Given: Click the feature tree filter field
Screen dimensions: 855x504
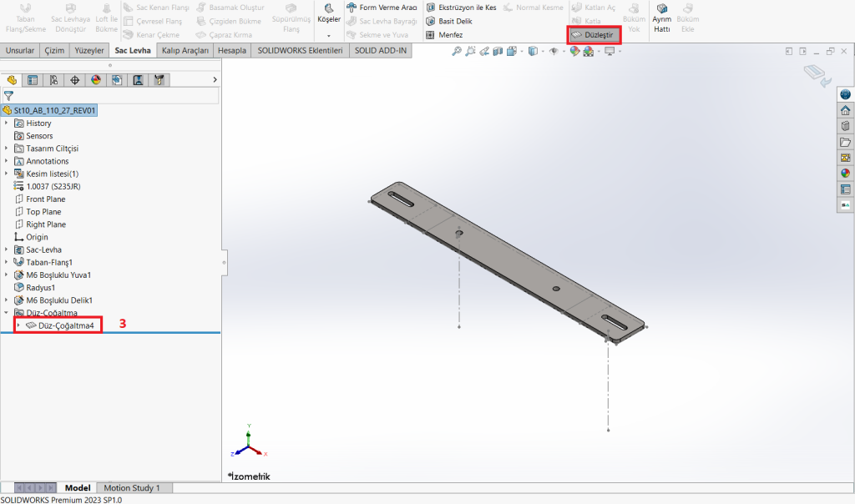Looking at the screenshot, I should 113,96.
